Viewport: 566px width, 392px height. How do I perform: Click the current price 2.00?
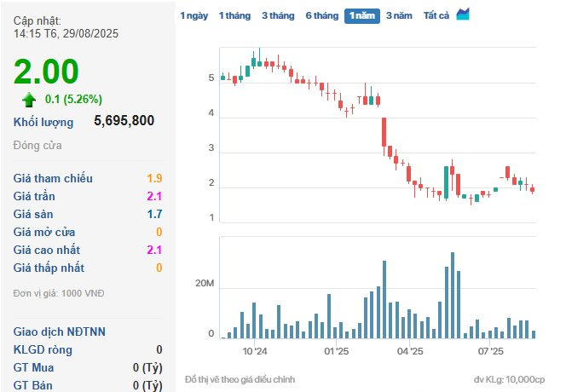46,72
